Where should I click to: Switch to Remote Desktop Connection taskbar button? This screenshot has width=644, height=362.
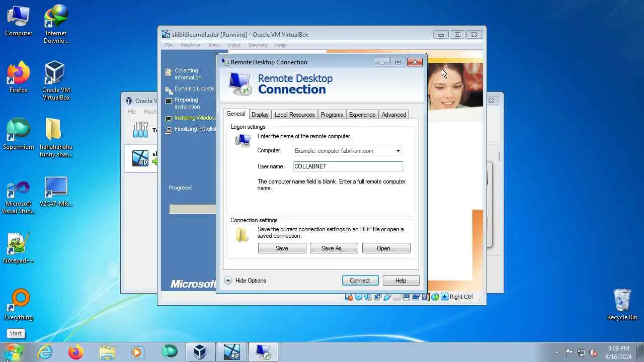(263, 352)
